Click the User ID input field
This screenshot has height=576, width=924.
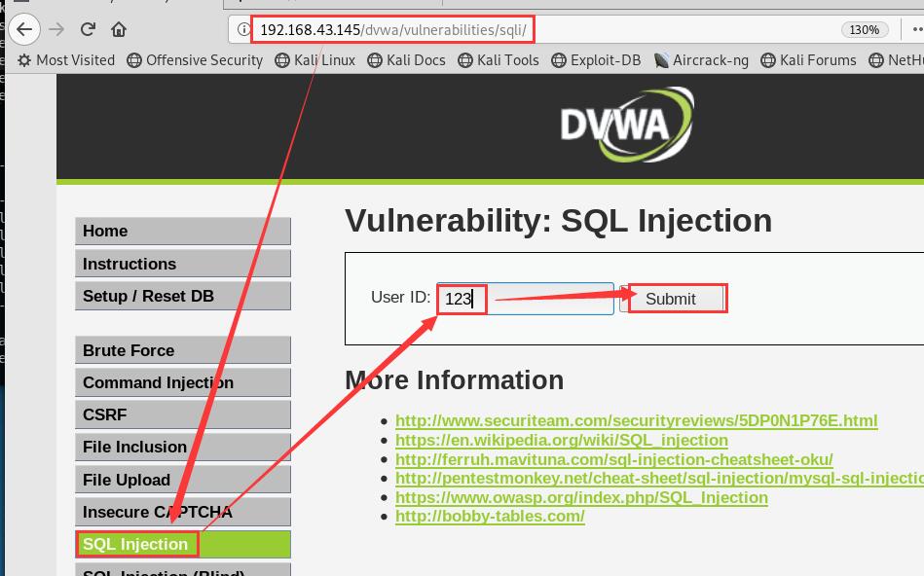coord(525,299)
